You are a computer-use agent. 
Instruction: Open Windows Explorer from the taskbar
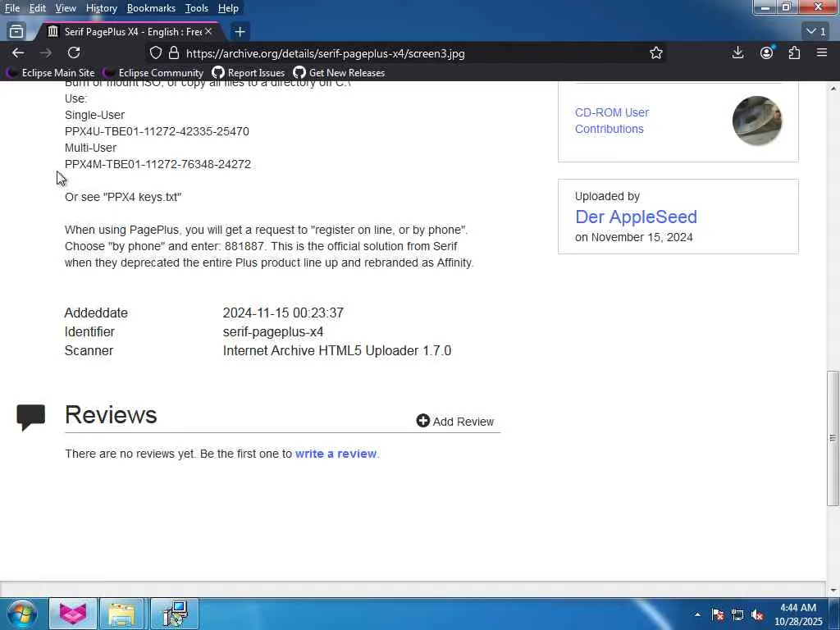pyautogui.click(x=122, y=614)
